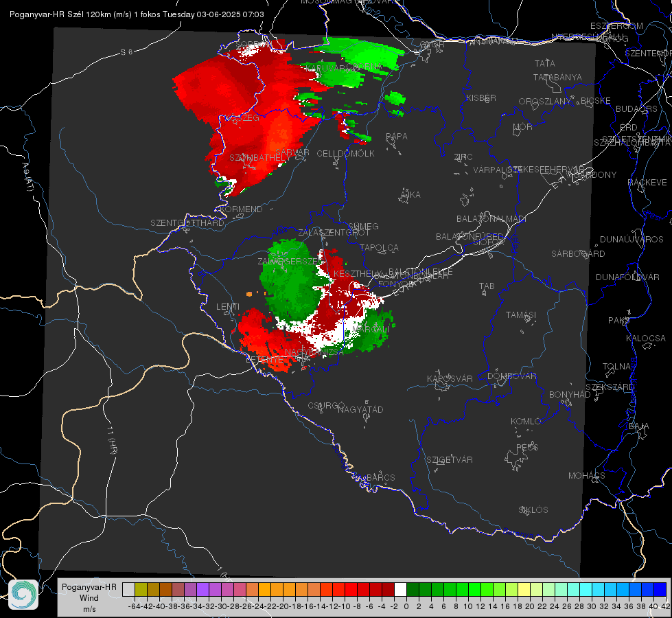
Task: Click the green swirl logo icon
Action: 23,595
